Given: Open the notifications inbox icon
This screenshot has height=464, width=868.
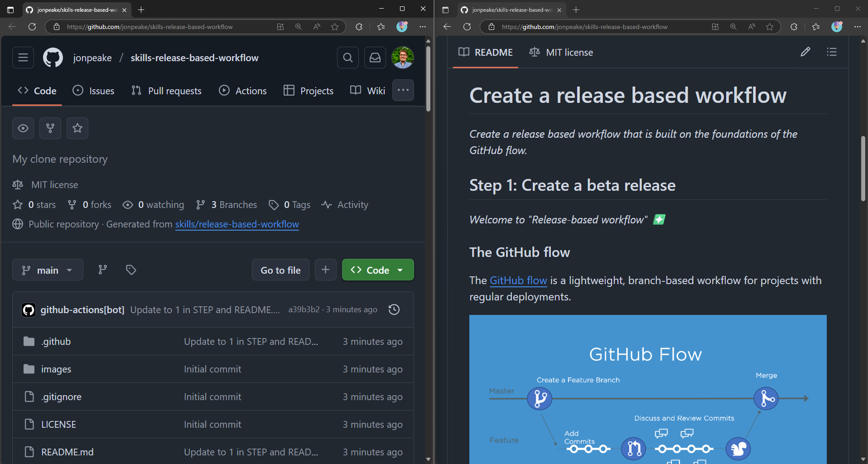Looking at the screenshot, I should (375, 58).
